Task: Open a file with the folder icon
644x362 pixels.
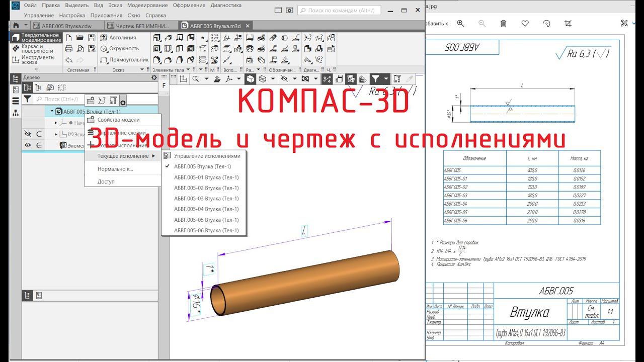Action: (79, 38)
